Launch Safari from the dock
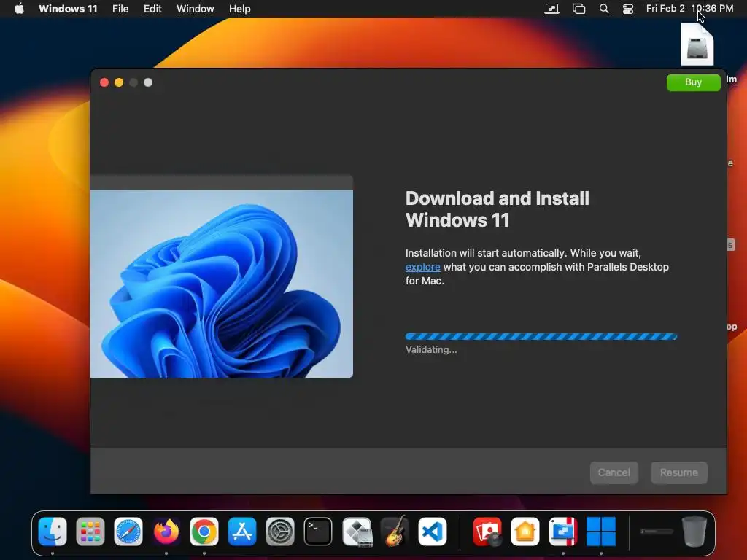The height and width of the screenshot is (560, 747). [128, 532]
